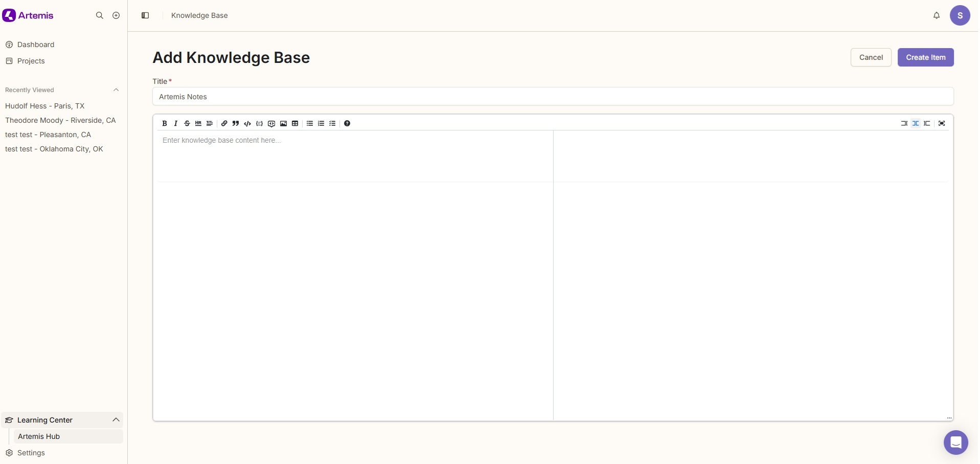Switch to preview-only pane mode

927,123
